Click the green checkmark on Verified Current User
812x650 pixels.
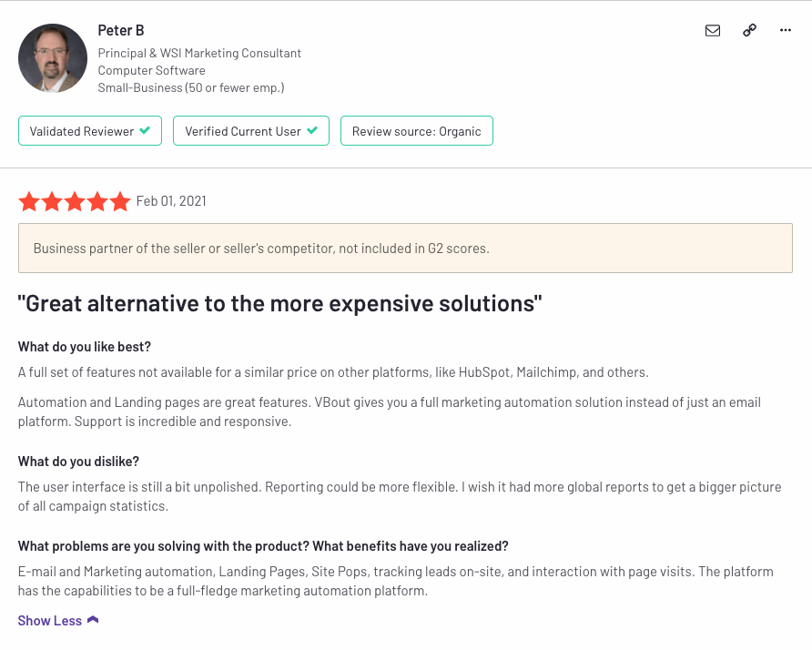click(x=312, y=130)
